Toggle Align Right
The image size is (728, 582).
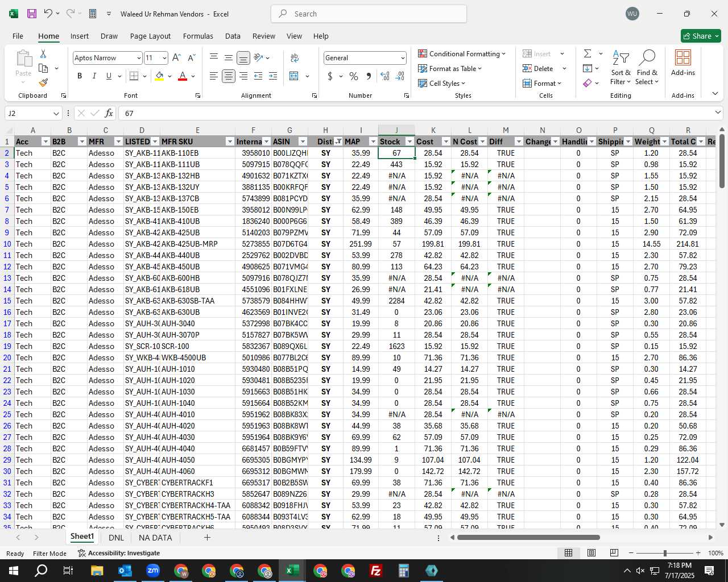tap(243, 76)
